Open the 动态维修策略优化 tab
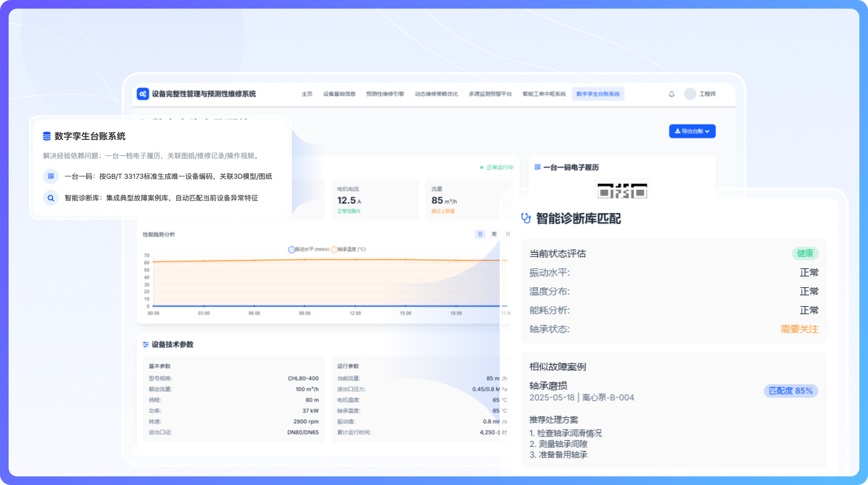Image resolution: width=868 pixels, height=485 pixels. point(436,94)
